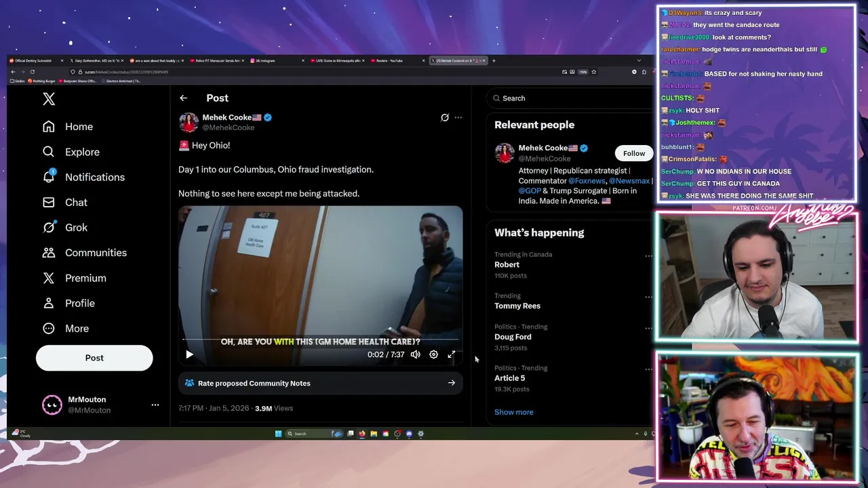Open Discord from the taskbar

pyautogui.click(x=409, y=434)
